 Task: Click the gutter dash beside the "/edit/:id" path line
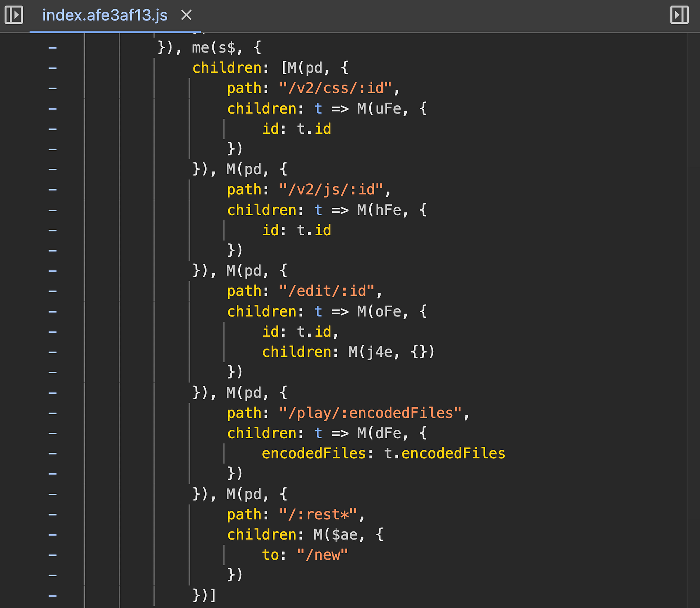pos(53,291)
